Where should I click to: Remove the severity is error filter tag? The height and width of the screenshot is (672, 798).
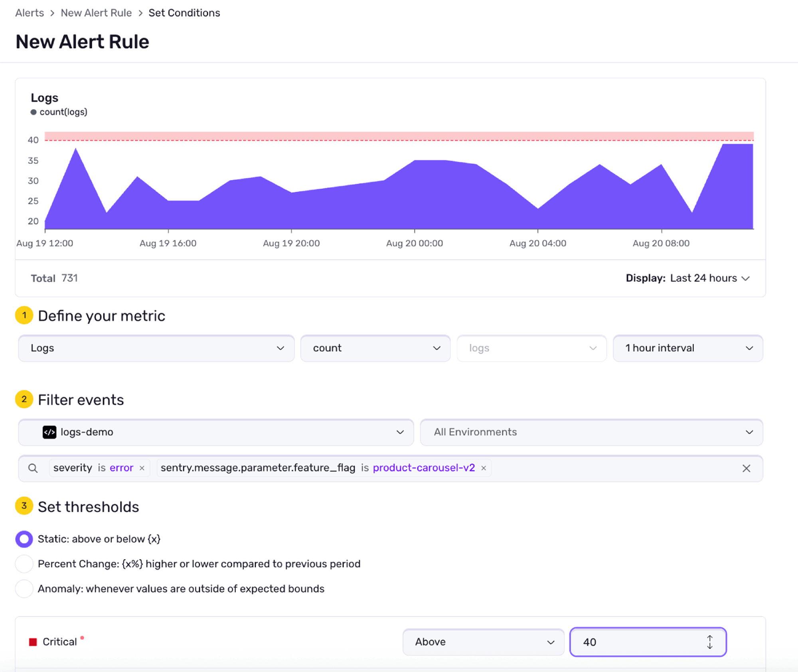point(142,468)
